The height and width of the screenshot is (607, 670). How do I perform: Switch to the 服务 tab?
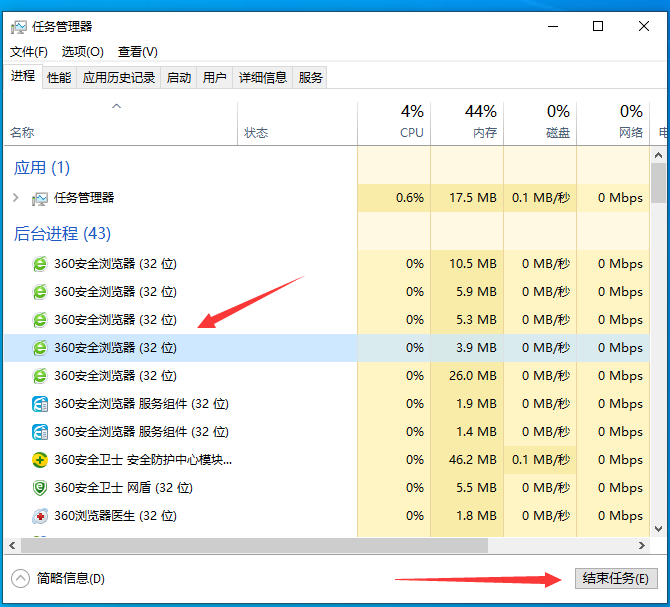(x=310, y=78)
